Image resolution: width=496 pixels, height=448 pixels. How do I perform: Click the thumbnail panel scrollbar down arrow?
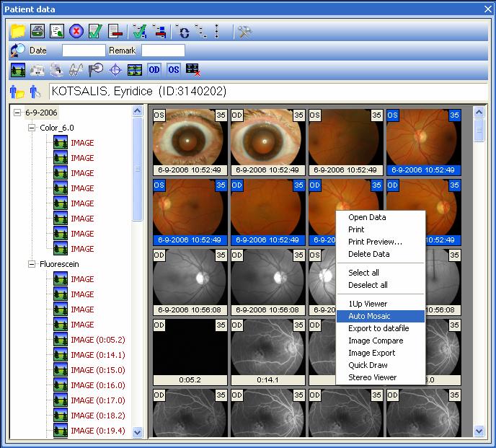(x=479, y=431)
